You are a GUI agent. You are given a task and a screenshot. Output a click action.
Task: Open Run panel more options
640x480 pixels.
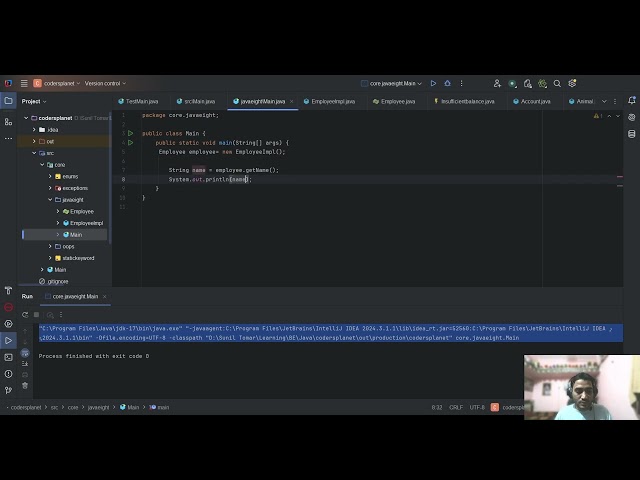[61, 315]
